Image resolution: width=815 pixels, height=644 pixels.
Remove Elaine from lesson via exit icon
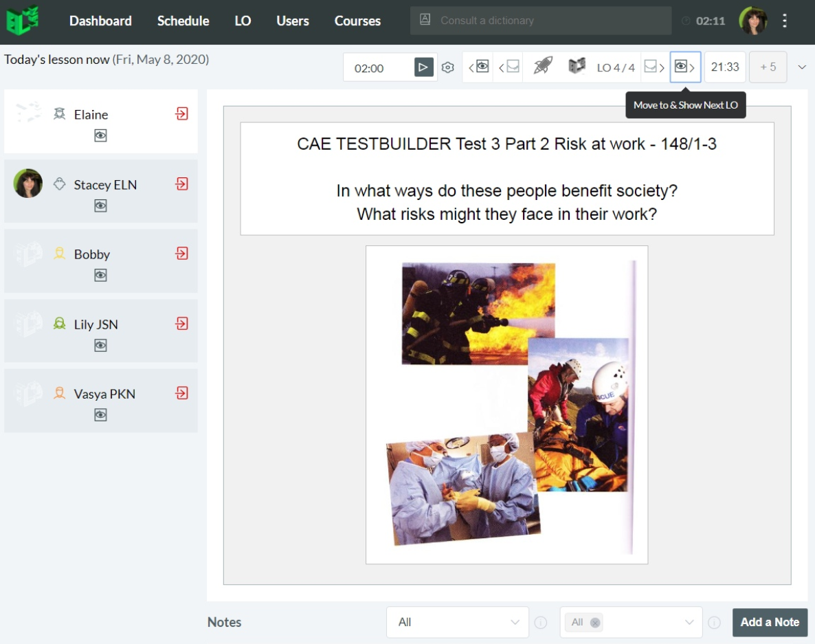tap(182, 113)
